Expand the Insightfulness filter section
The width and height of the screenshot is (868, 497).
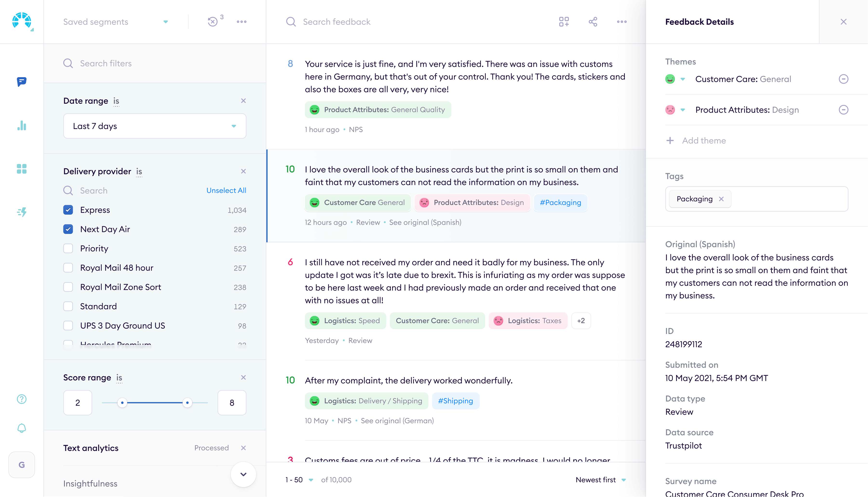[x=90, y=483]
